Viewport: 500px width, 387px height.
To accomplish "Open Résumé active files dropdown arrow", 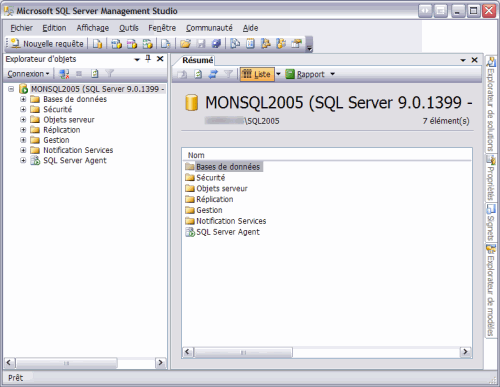I will (x=463, y=60).
